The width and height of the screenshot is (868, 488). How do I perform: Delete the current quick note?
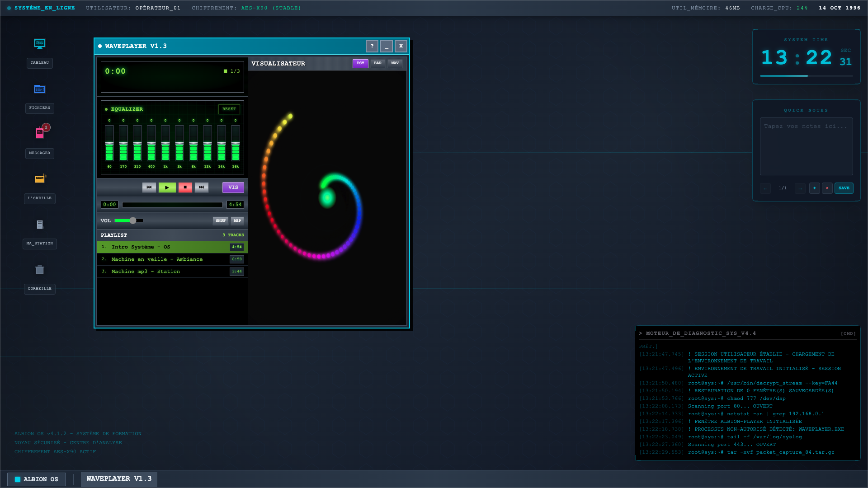[827, 188]
